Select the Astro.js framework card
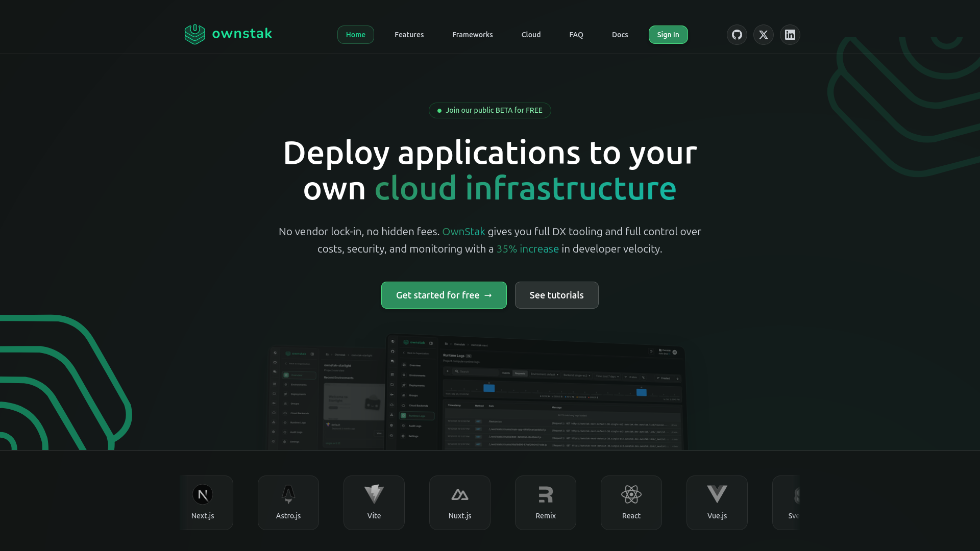980x551 pixels. point(288,503)
